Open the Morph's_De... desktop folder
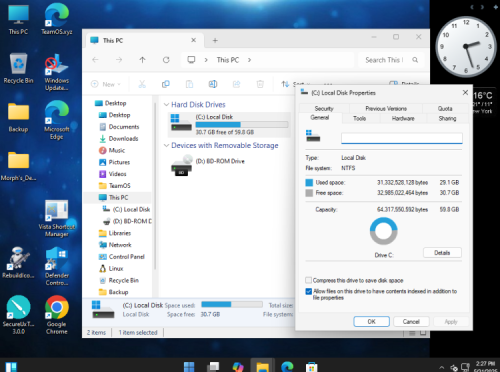This screenshot has width=500, height=372. coord(18,166)
